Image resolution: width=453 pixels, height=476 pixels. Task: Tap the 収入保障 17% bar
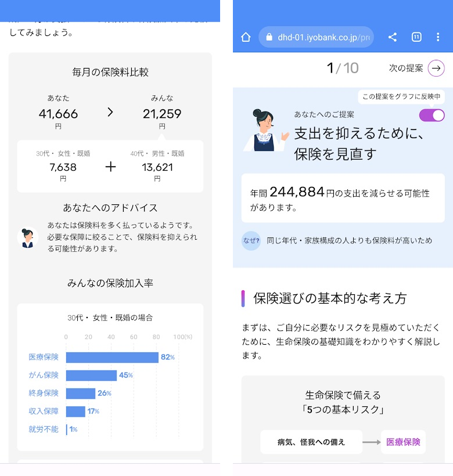point(75,412)
